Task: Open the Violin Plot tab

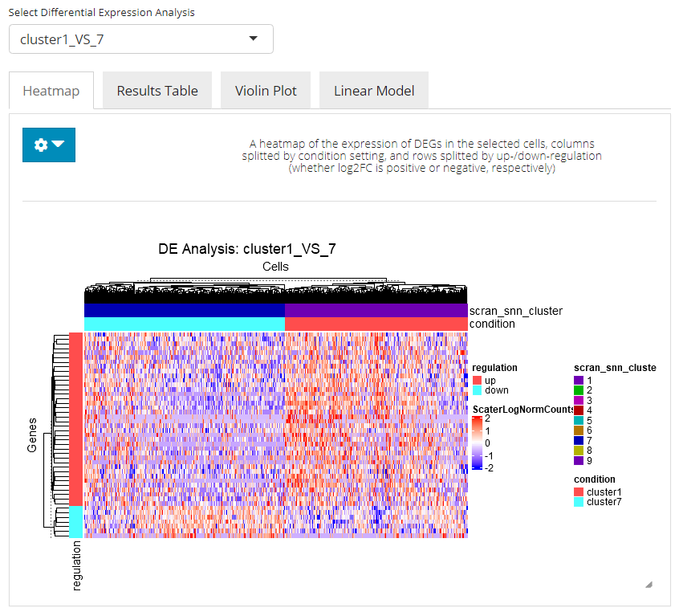Action: point(266,91)
